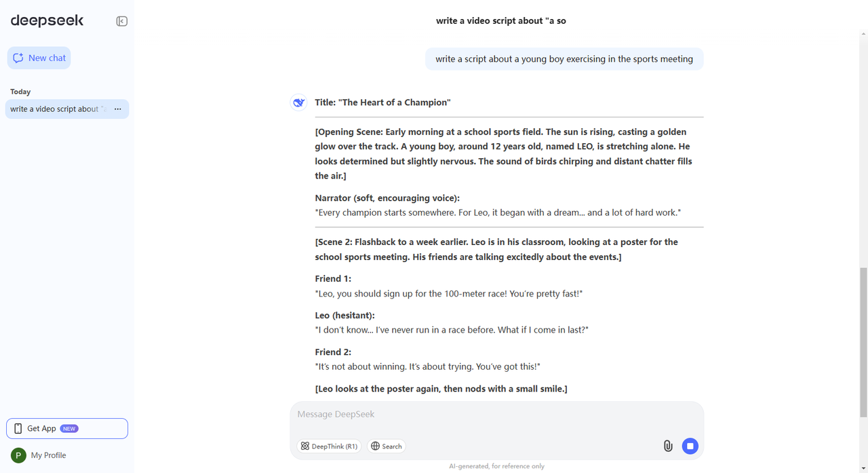Click the Get App button
This screenshot has width=868, height=473.
click(67, 428)
